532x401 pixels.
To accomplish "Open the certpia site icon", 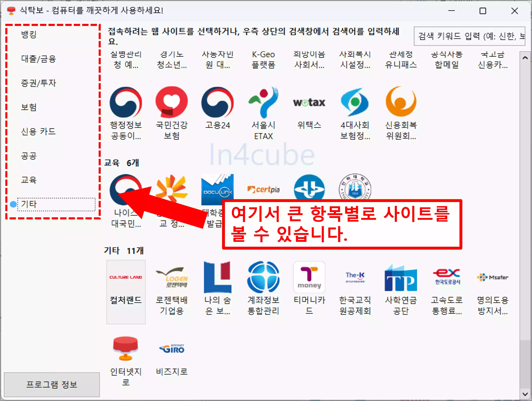I will 263,190.
